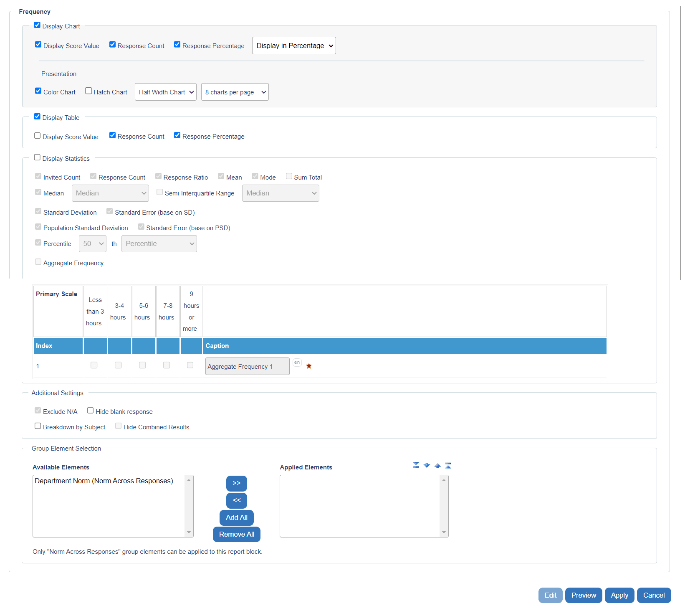The width and height of the screenshot is (685, 616).
Task: Open the 8 charts per page dropdown
Action: (235, 92)
